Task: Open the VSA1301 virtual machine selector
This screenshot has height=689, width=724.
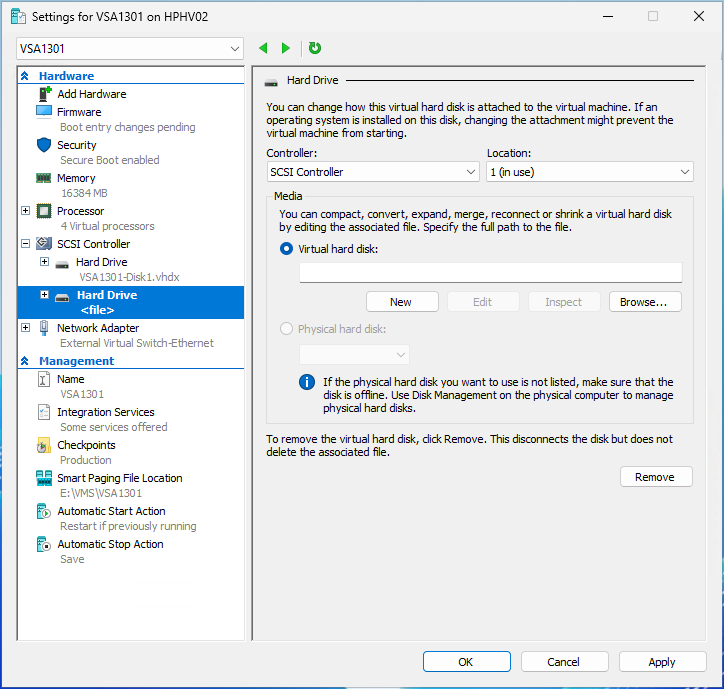Action: point(130,49)
